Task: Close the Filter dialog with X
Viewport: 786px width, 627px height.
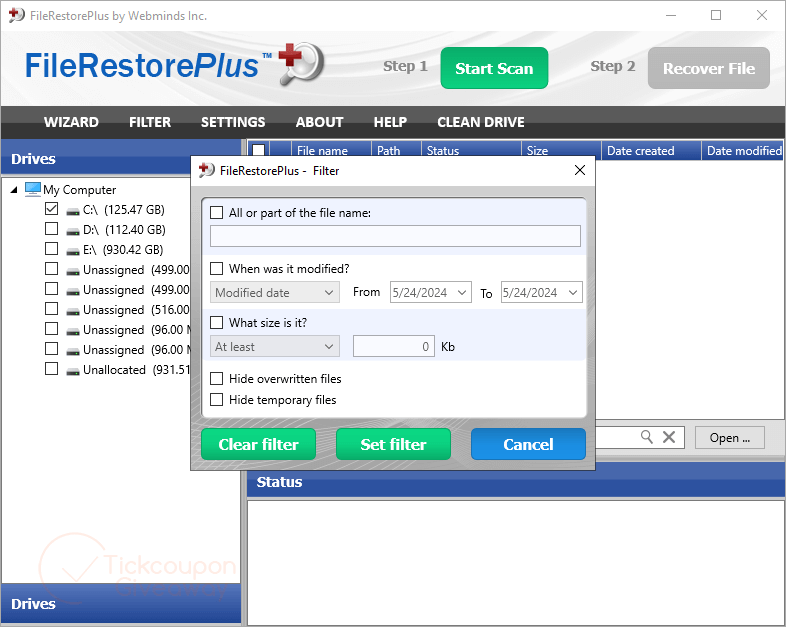Action: (580, 170)
